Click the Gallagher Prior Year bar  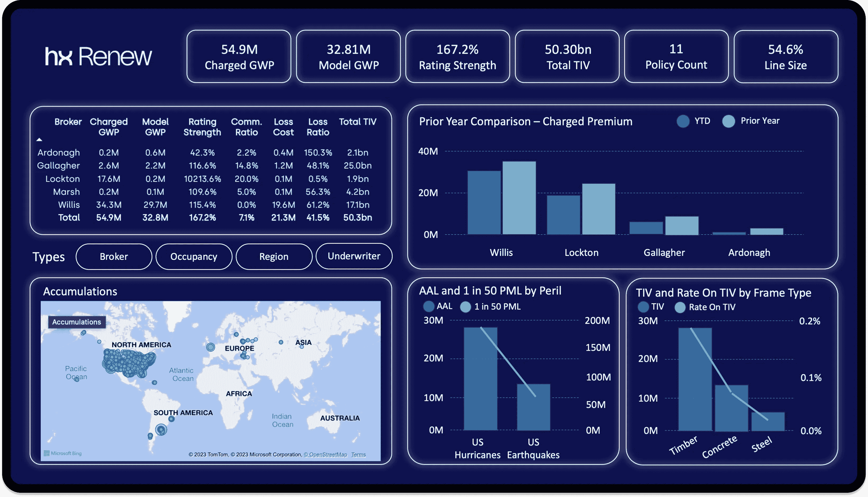point(682,225)
